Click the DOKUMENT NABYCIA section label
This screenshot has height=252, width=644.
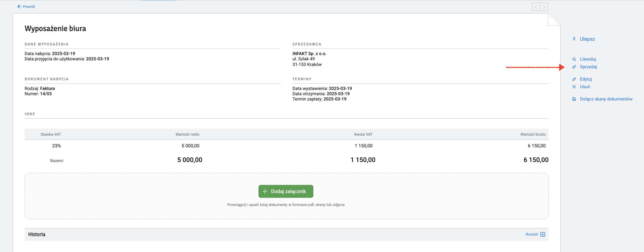coord(46,79)
